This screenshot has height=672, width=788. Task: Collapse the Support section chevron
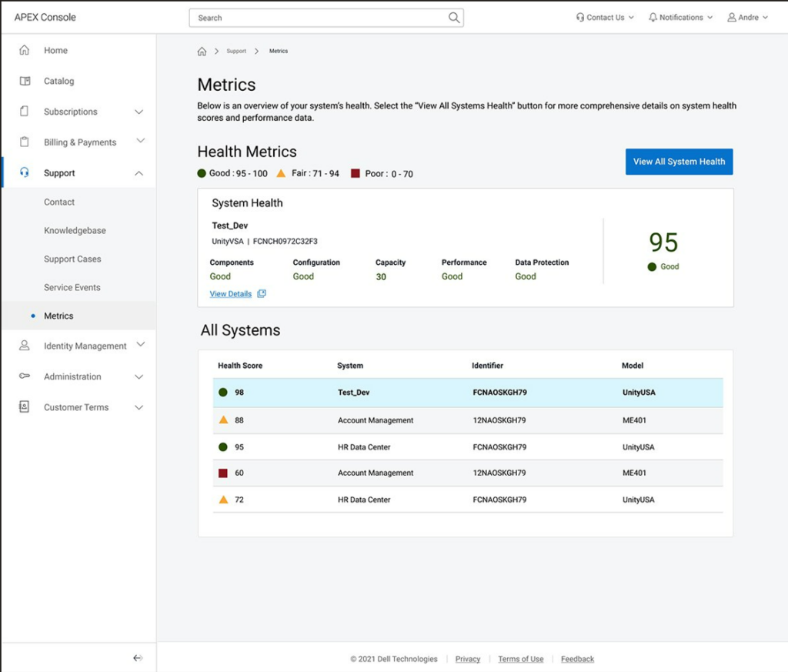point(139,172)
